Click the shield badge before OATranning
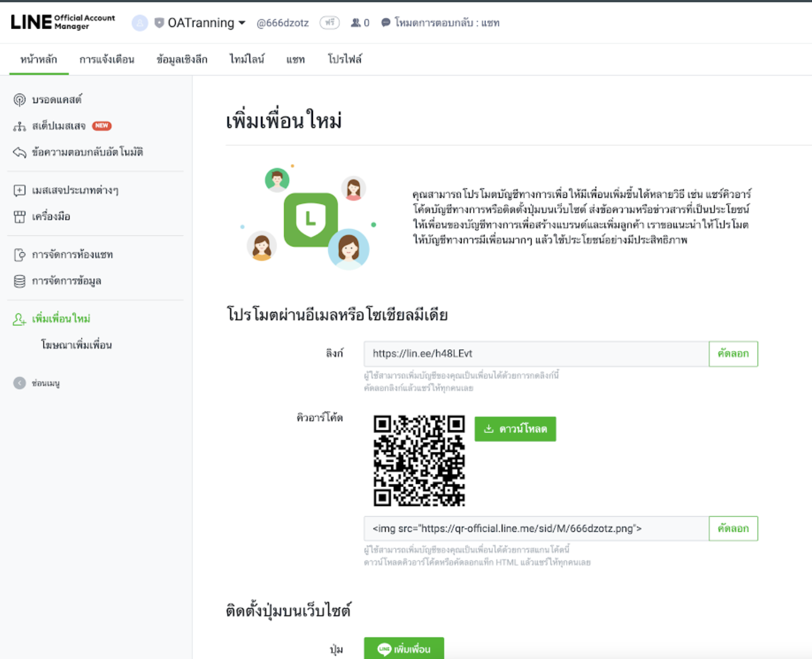Viewport: 812px width, 659px height. (x=159, y=23)
